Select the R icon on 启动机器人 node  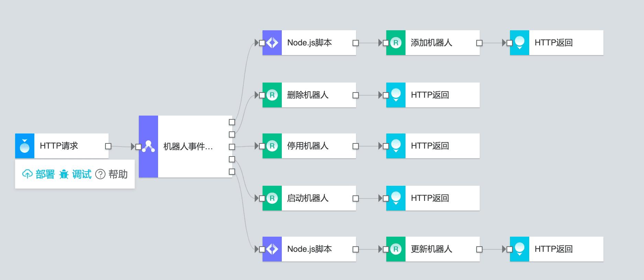[271, 198]
